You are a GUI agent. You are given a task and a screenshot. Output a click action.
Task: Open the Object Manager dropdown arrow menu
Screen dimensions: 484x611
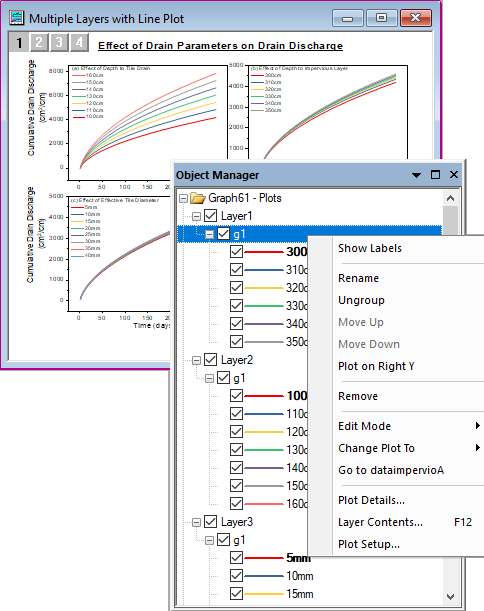(416, 175)
